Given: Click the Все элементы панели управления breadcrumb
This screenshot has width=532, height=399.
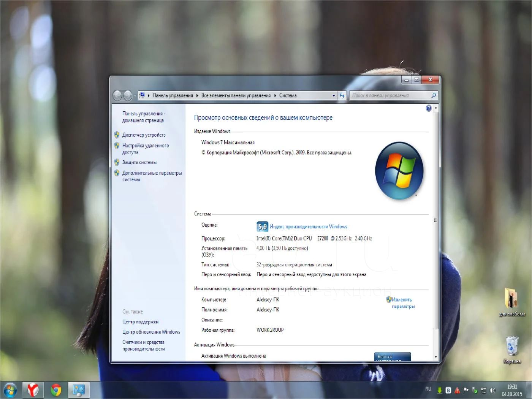Looking at the screenshot, I should point(236,96).
